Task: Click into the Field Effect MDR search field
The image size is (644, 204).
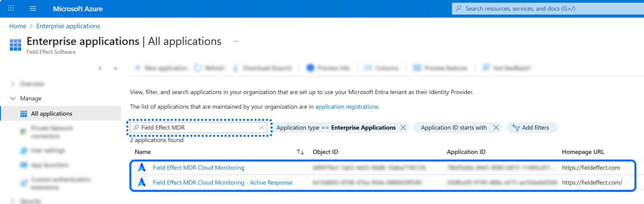Action: tap(199, 128)
